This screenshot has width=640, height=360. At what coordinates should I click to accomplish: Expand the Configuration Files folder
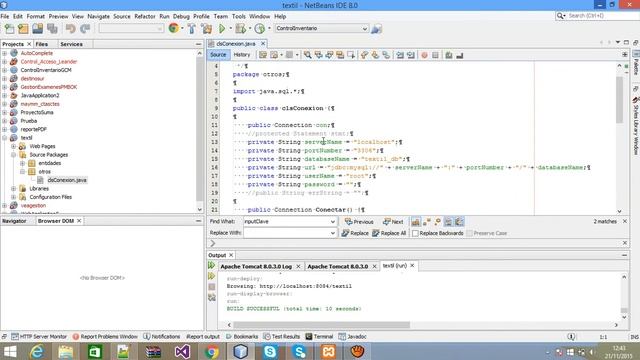point(13,197)
